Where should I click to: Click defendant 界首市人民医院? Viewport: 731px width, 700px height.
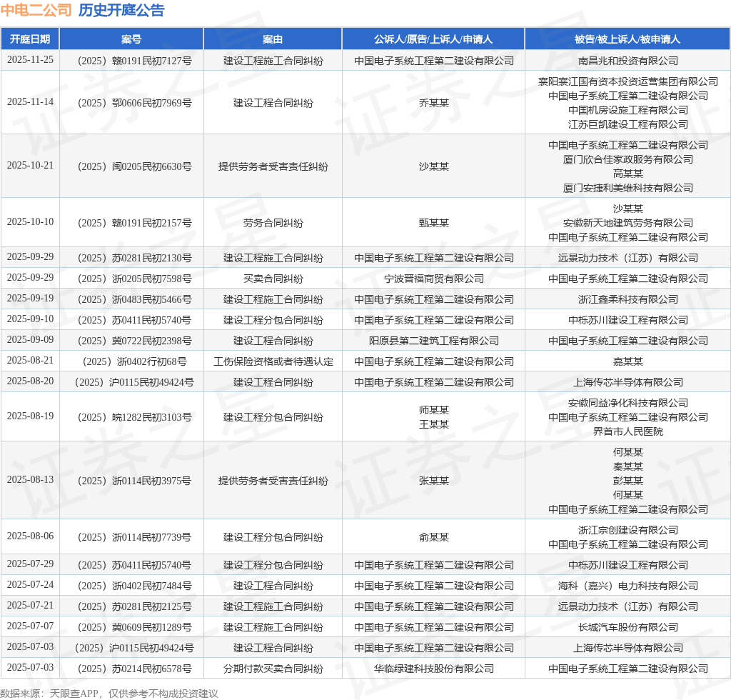[x=628, y=431]
